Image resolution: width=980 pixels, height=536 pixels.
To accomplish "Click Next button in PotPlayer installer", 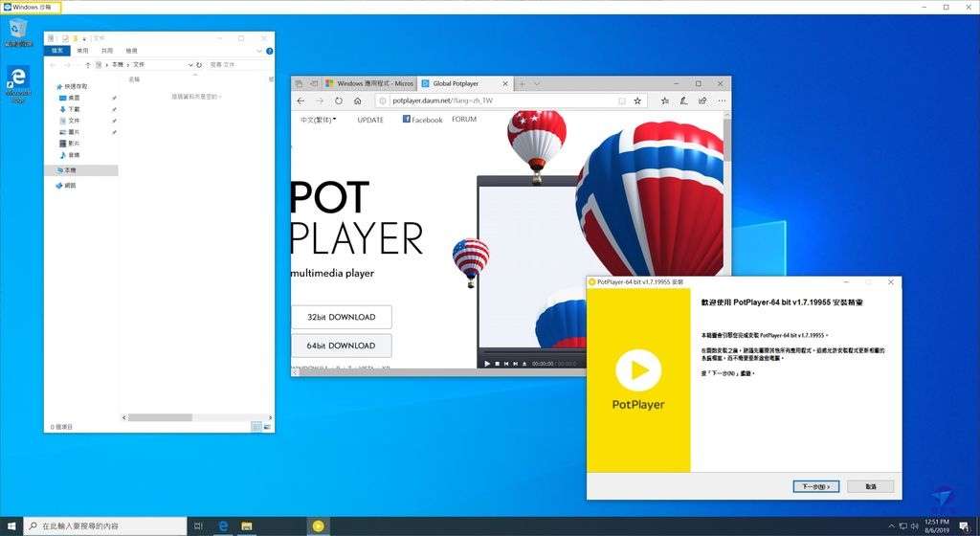I will point(815,486).
